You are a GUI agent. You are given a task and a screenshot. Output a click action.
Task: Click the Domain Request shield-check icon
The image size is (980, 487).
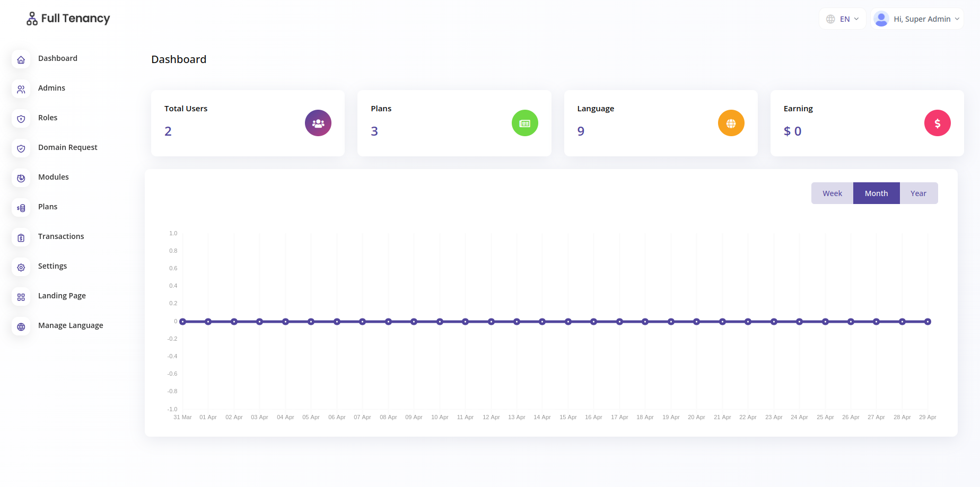(x=21, y=148)
